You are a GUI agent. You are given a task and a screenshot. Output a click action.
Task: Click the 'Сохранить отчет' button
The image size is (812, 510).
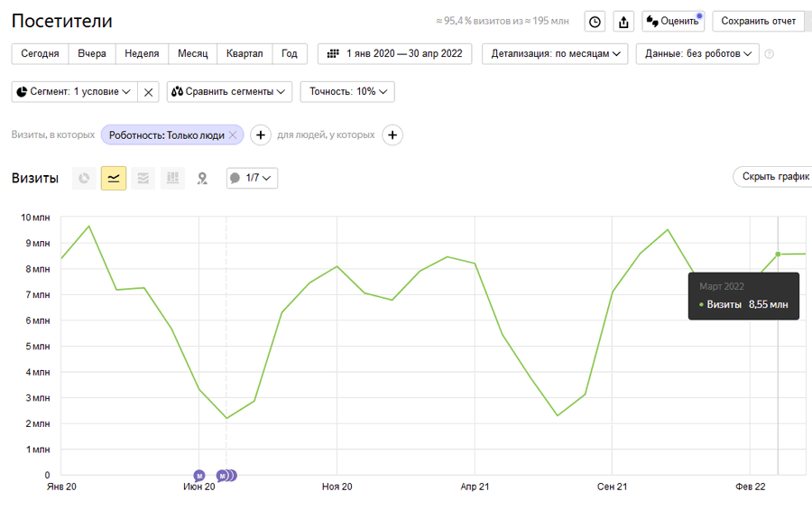(x=758, y=22)
